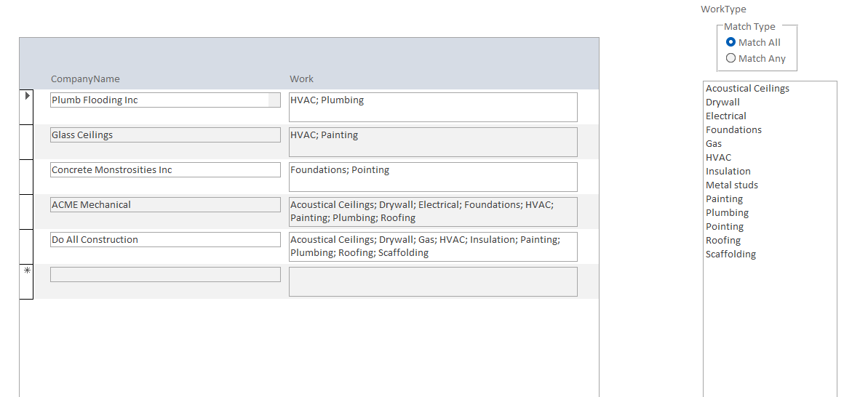Click the Plumb Flooding Inc name field
The height and width of the screenshot is (397, 868).
click(x=160, y=100)
